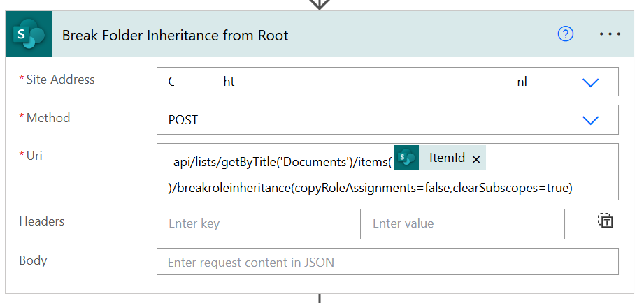Focus the Headers 'Enter value' field
The width and height of the screenshot is (644, 303).
461,224
